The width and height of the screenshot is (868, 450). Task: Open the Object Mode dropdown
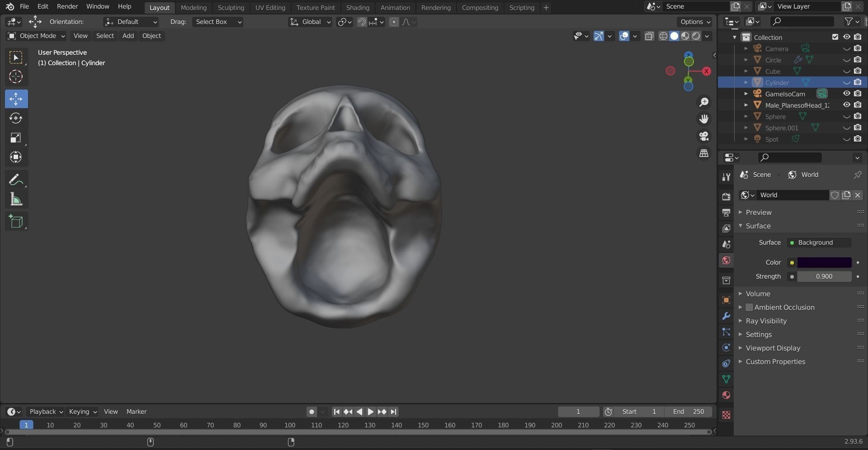pos(36,36)
